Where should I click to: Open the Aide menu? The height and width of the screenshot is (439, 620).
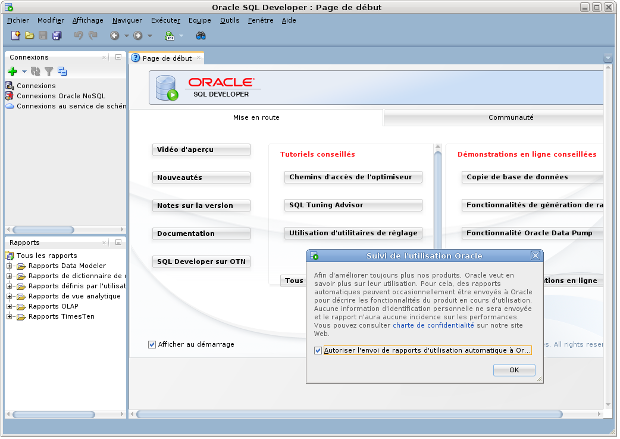pyautogui.click(x=289, y=21)
